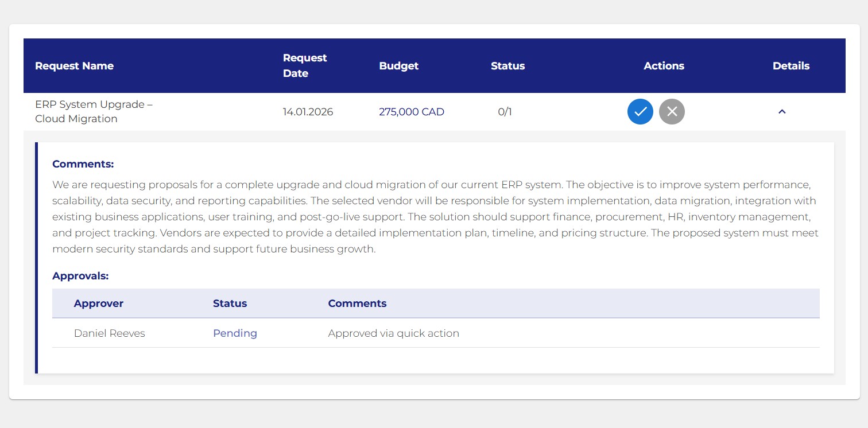The width and height of the screenshot is (868, 428).
Task: Click the 275,000 CAD budget value
Action: point(411,112)
